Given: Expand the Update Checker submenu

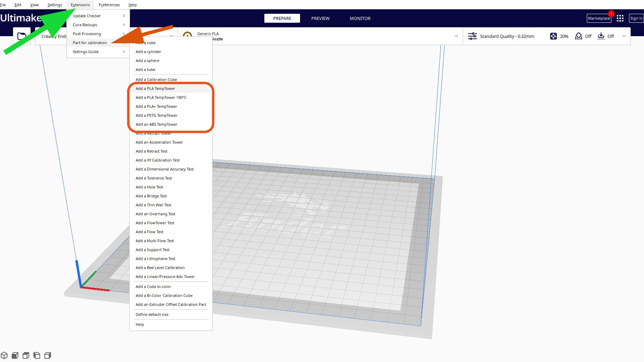Looking at the screenshot, I should pyautogui.click(x=98, y=16).
